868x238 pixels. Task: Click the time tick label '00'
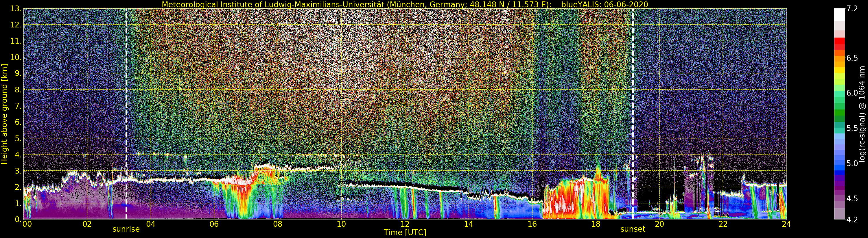pos(27,224)
